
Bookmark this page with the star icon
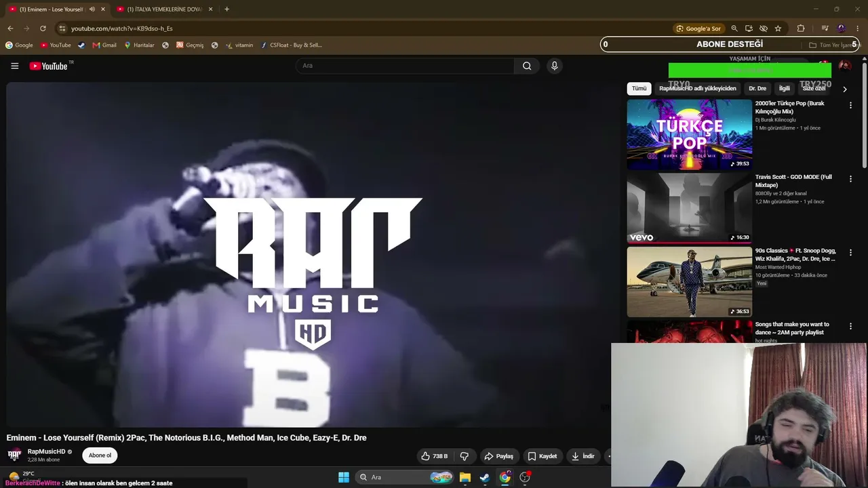tap(778, 28)
